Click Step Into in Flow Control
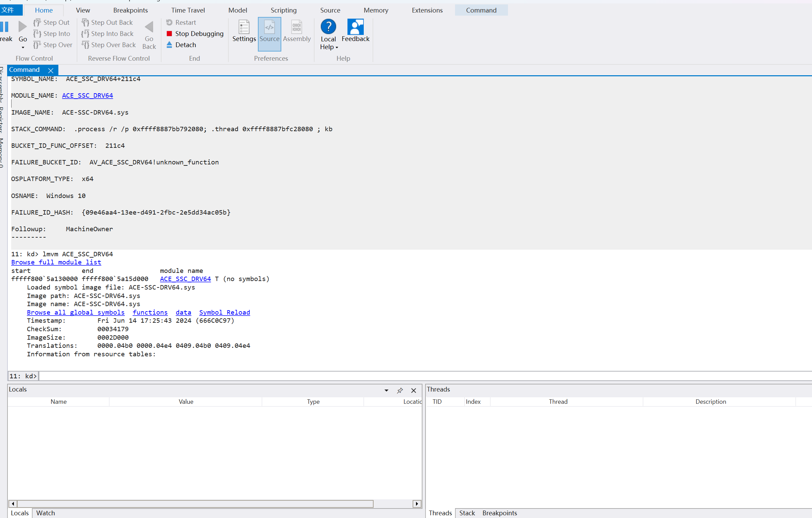Viewport: 812px width, 518px height. coord(52,34)
